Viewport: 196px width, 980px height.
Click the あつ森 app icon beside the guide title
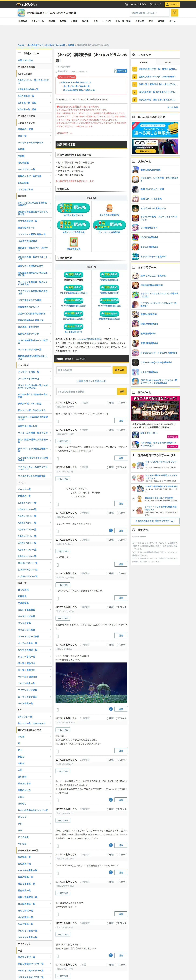coord(21,13)
